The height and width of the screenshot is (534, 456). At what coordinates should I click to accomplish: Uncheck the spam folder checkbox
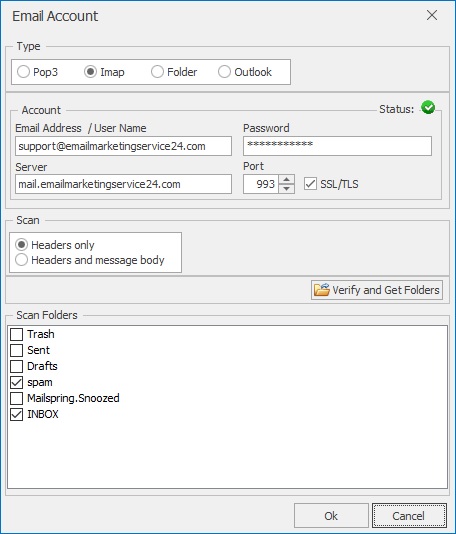(16, 382)
